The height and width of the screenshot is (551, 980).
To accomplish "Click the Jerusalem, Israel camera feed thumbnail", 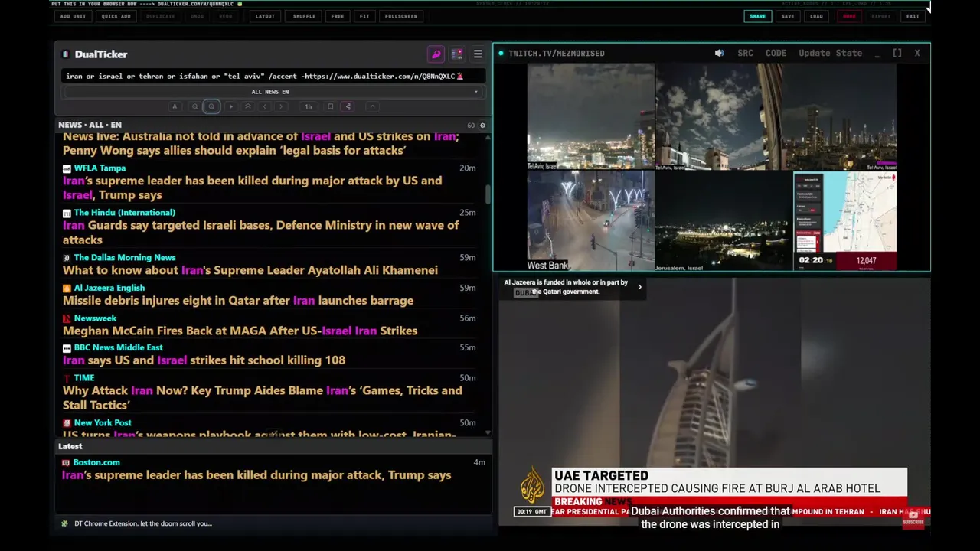I will coord(723,220).
